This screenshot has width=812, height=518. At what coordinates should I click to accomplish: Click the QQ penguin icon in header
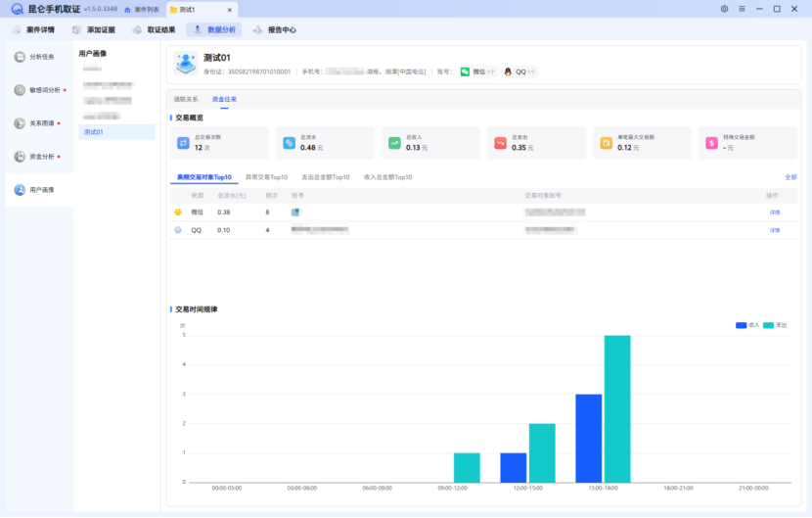(508, 72)
